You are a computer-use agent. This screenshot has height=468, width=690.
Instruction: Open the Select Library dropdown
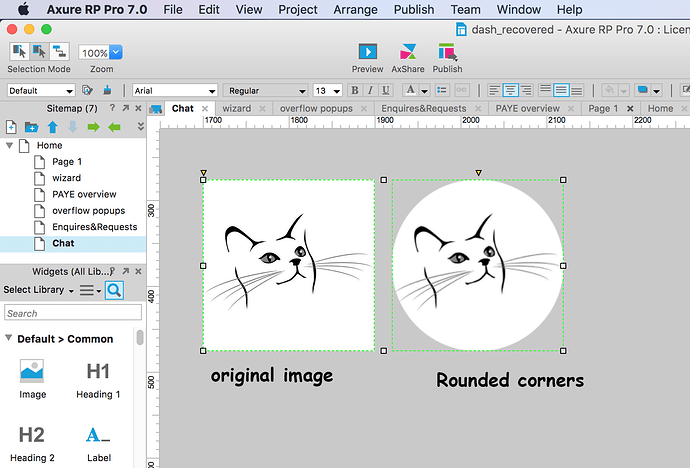tap(38, 290)
